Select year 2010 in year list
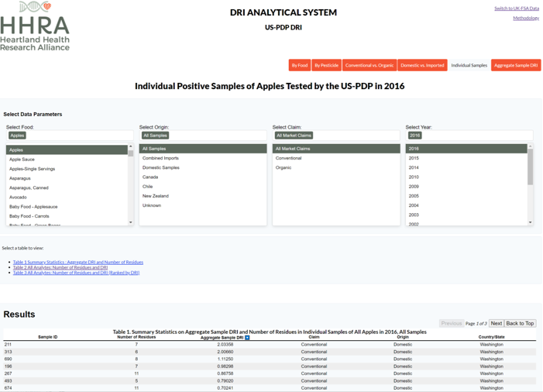Image resolution: width=543 pixels, height=392 pixels. pyautogui.click(x=466, y=177)
